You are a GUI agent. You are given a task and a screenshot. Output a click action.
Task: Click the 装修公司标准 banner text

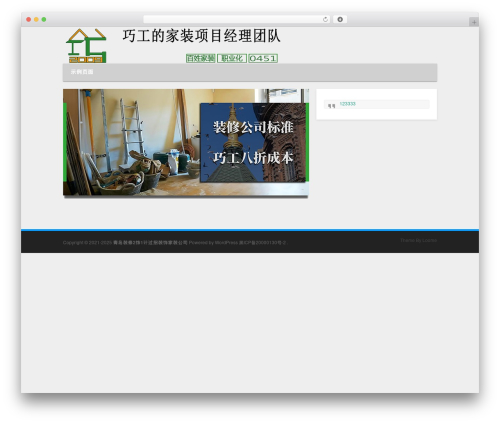pyautogui.click(x=253, y=127)
